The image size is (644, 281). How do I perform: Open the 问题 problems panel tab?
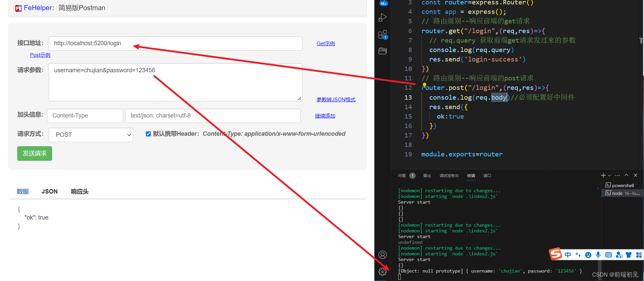tap(402, 176)
